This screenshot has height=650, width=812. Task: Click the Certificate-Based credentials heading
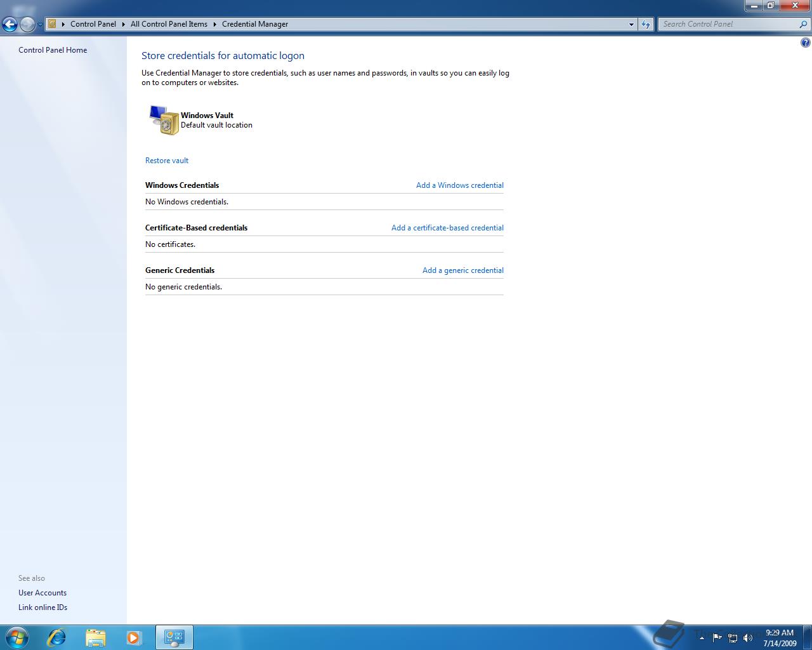point(196,228)
